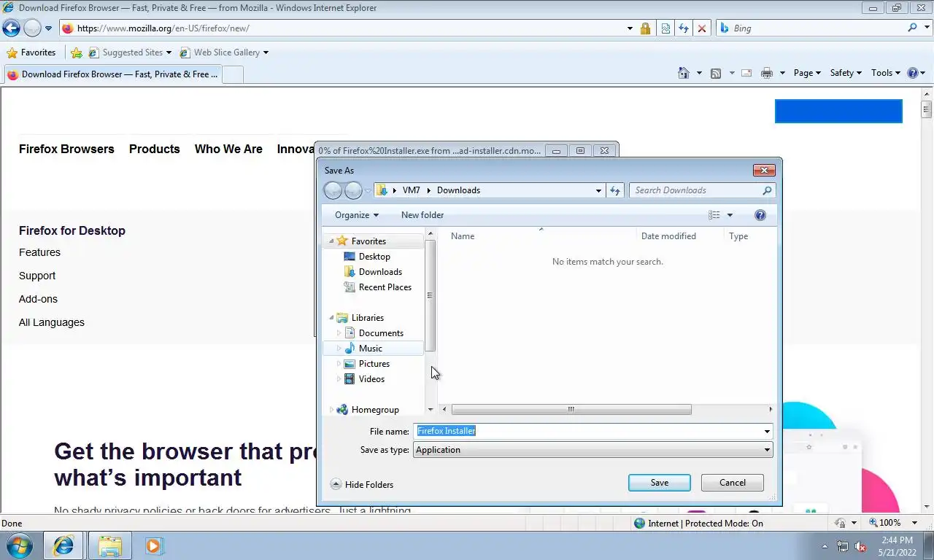Click the horizontal scrollbar in file list
This screenshot has height=560, width=934.
(x=571, y=410)
